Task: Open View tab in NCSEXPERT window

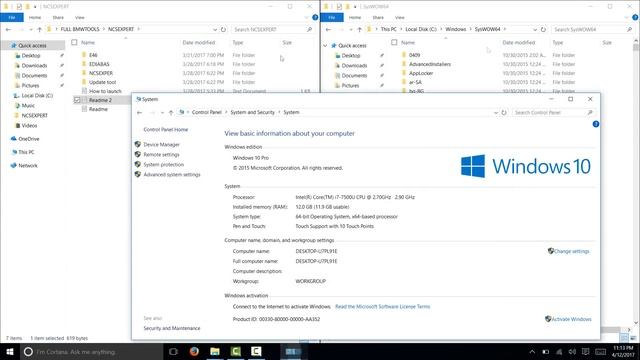Action: [80, 18]
